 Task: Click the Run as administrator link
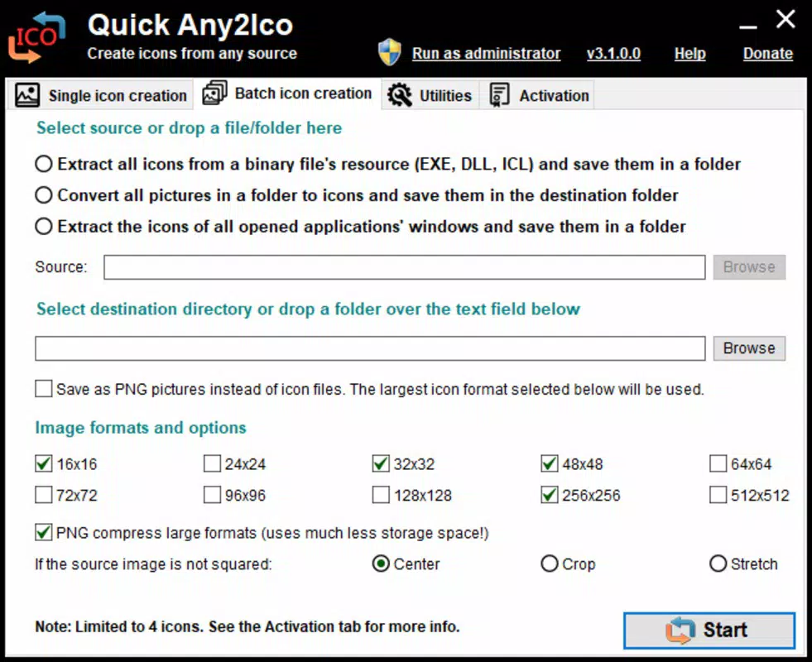(x=486, y=53)
